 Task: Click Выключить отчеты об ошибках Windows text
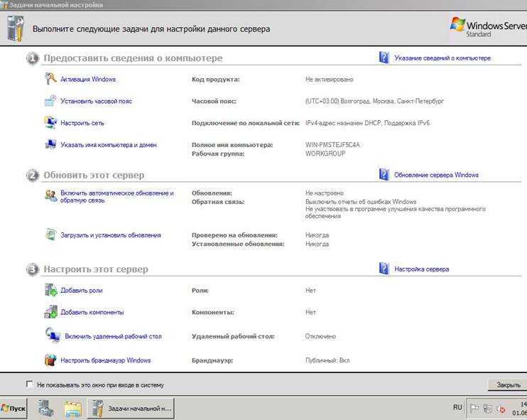(x=361, y=202)
